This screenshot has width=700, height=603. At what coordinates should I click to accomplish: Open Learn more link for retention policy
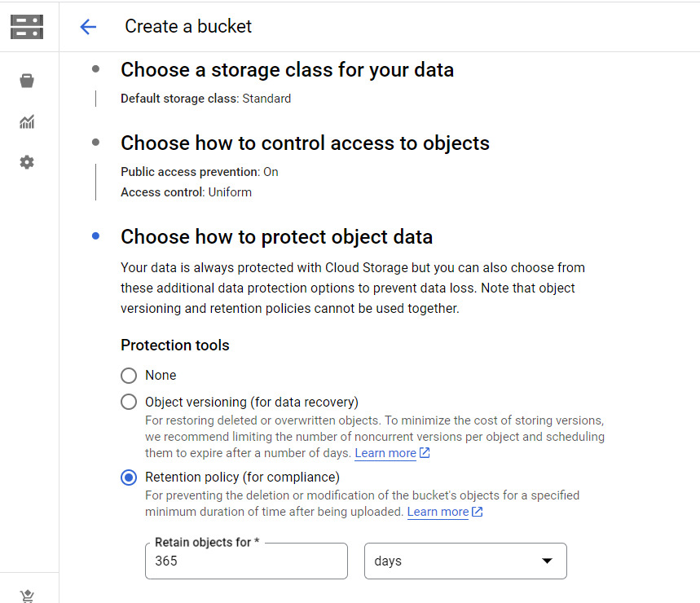438,512
